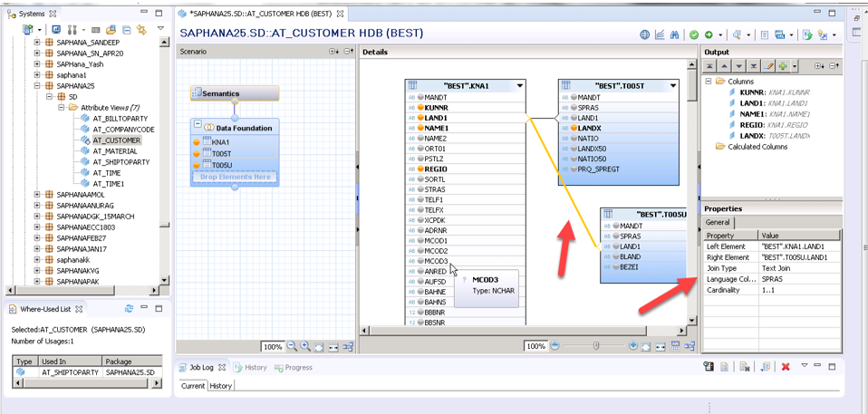
Task: Click the Details zoom slider handle
Action: (595, 346)
